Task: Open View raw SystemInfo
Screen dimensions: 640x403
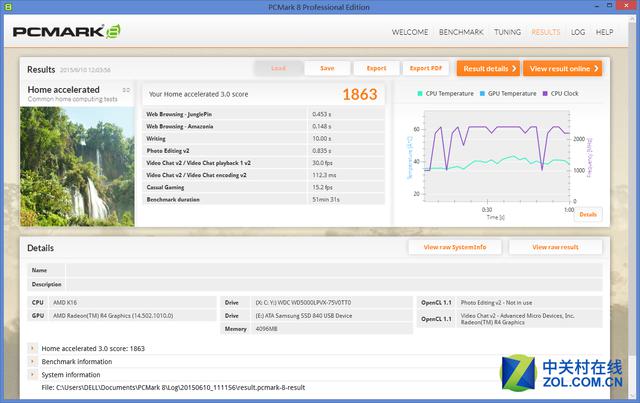Action: pyautogui.click(x=455, y=247)
